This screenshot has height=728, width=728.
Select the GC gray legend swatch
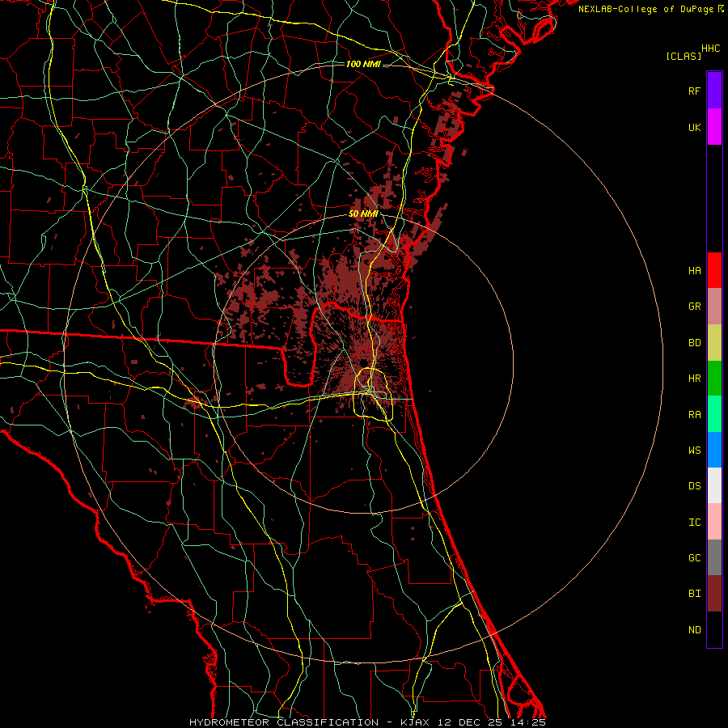714,557
